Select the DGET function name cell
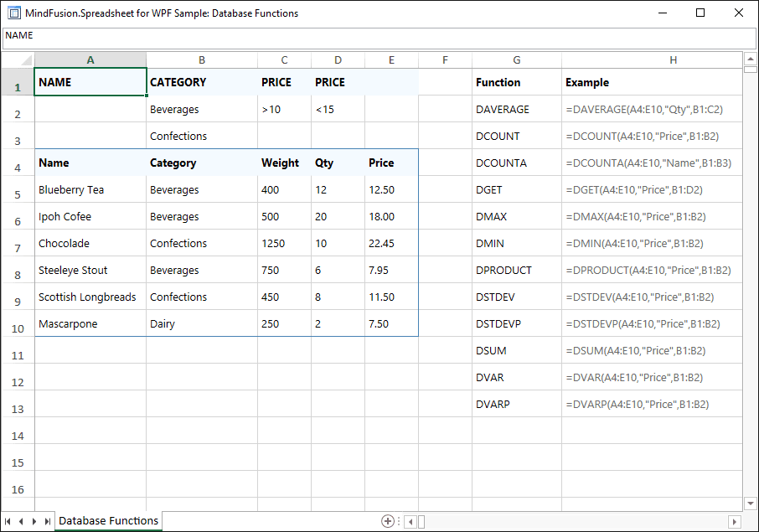Viewport: 759px width, 532px height. [x=517, y=189]
